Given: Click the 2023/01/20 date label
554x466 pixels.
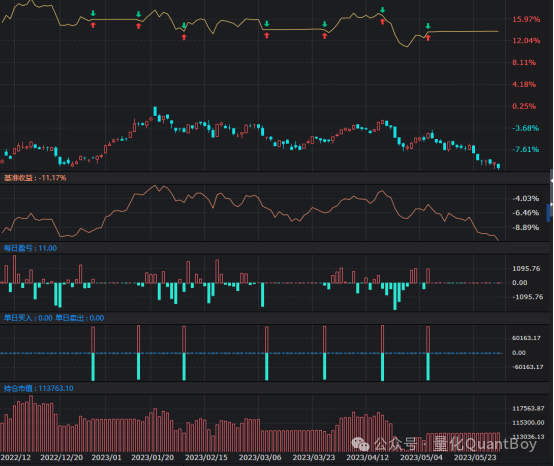Looking at the screenshot, I should pyautogui.click(x=153, y=458).
